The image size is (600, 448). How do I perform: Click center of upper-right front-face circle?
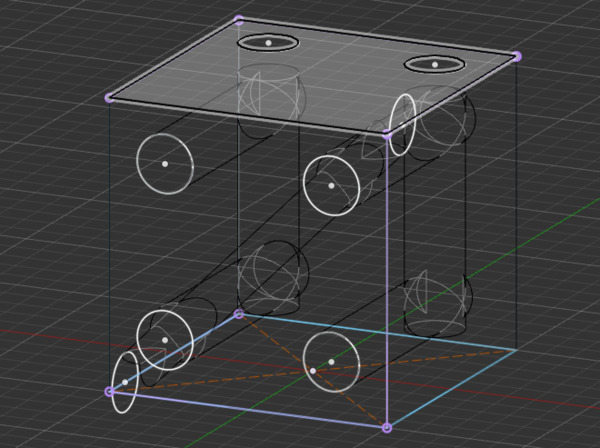coord(331,186)
